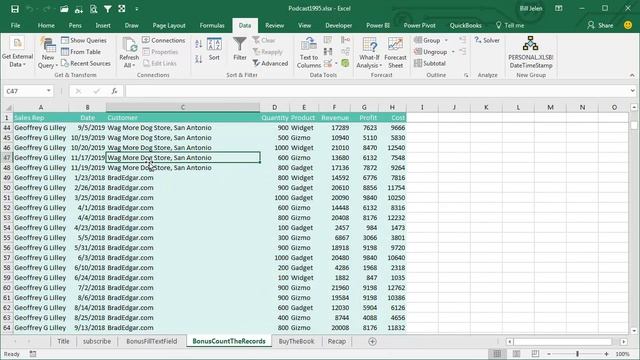This screenshot has width=640, height=360.
Task: Click the Show Detail icon in Outline
Action: [x=462, y=40]
